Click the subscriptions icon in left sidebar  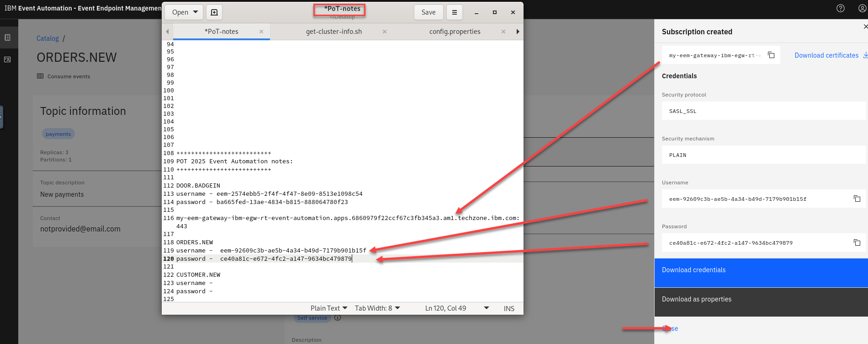pyautogui.click(x=8, y=59)
